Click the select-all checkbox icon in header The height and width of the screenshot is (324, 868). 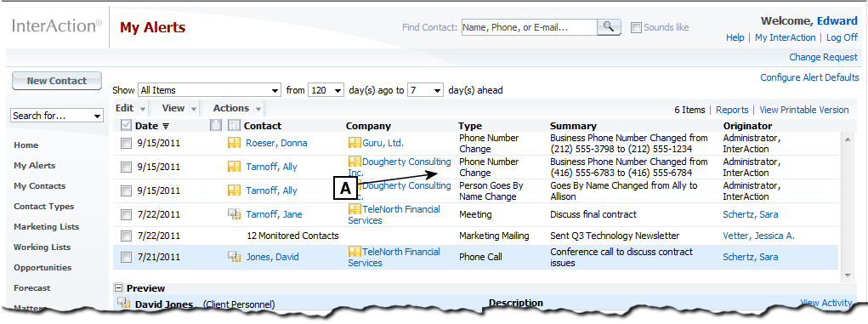pyautogui.click(x=126, y=125)
